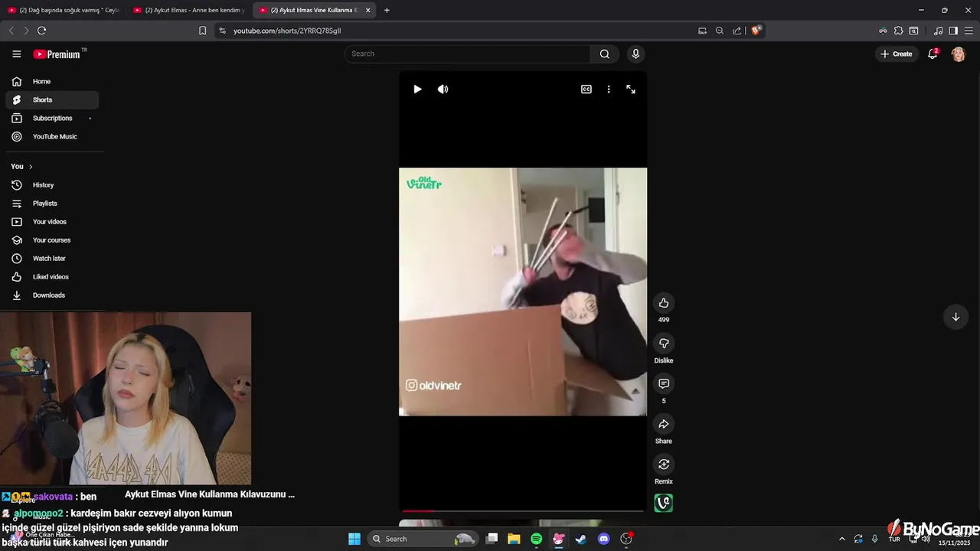Open History in the sidebar
The height and width of the screenshot is (551, 980).
(x=52, y=185)
